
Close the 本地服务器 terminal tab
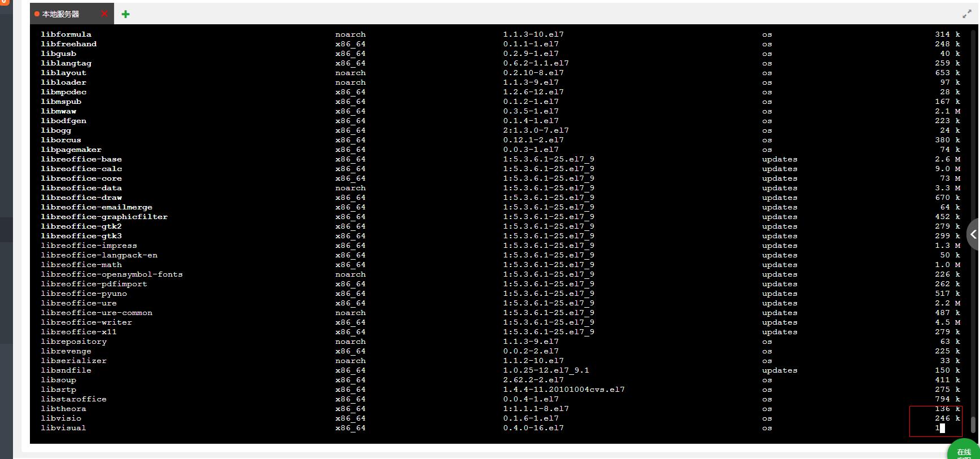tap(104, 14)
